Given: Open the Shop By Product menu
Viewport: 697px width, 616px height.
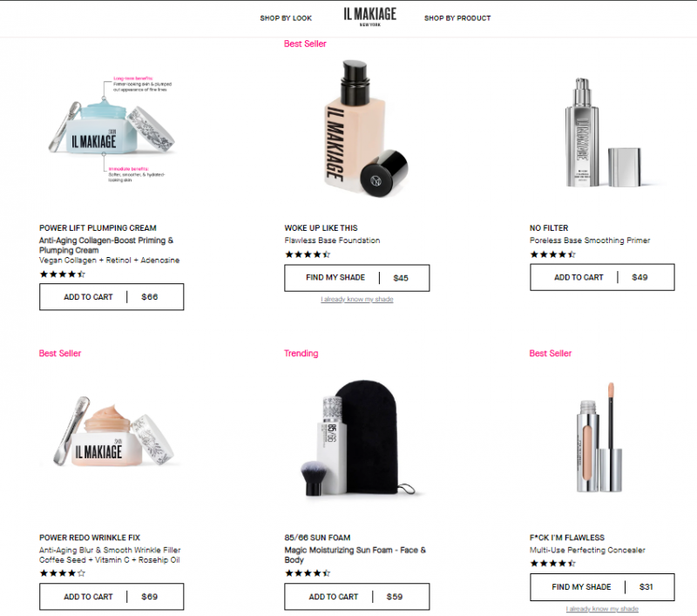Looking at the screenshot, I should pos(457,18).
